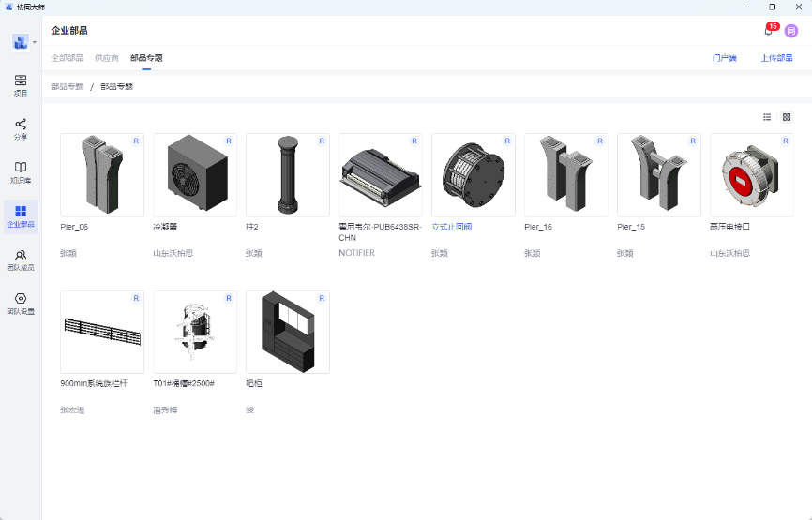Viewport: 812px width, 520px height.
Task: Open 团队设置 team settings
Action: coord(21,303)
